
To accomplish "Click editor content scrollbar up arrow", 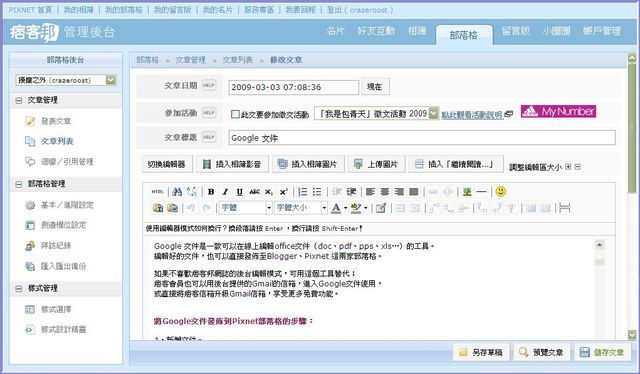I will click(600, 245).
